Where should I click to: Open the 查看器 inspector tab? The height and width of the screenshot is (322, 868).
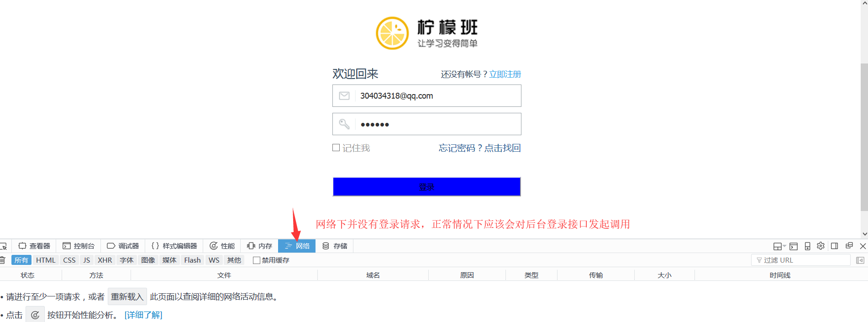[x=34, y=246]
